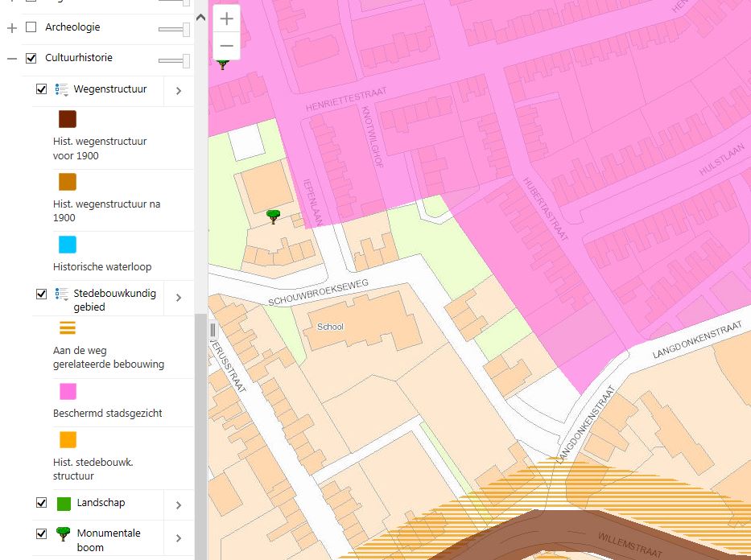
Task: Click the panel collapse handle beside the map
Action: tap(213, 330)
